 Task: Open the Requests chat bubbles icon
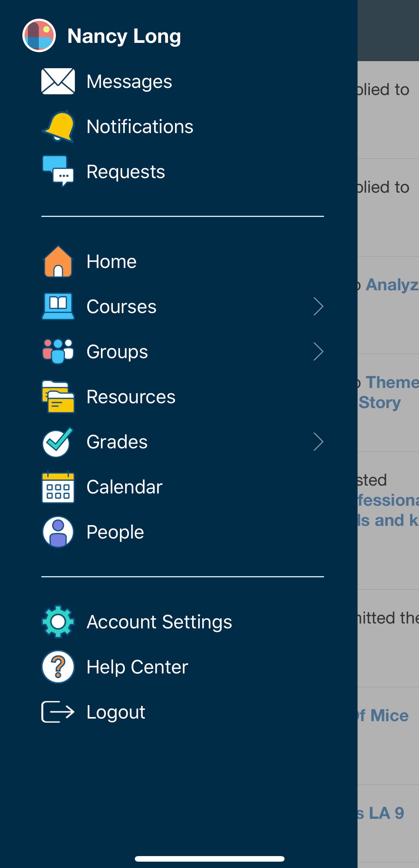58,171
